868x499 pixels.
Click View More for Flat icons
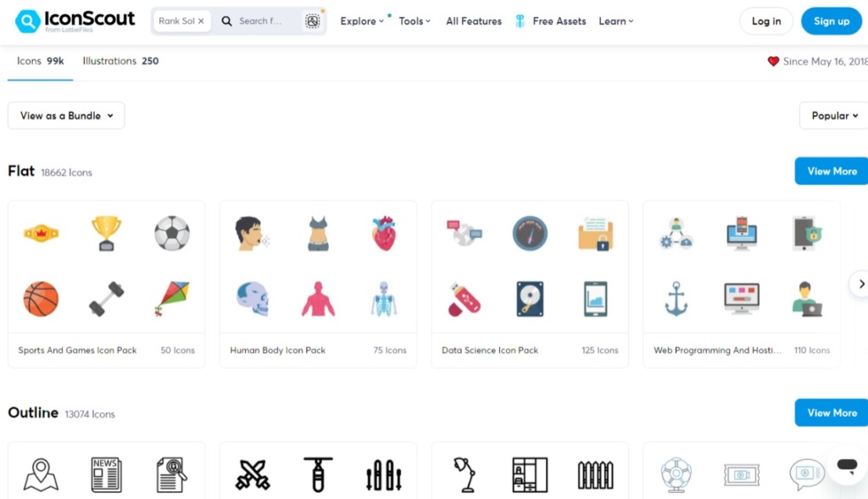(x=832, y=171)
